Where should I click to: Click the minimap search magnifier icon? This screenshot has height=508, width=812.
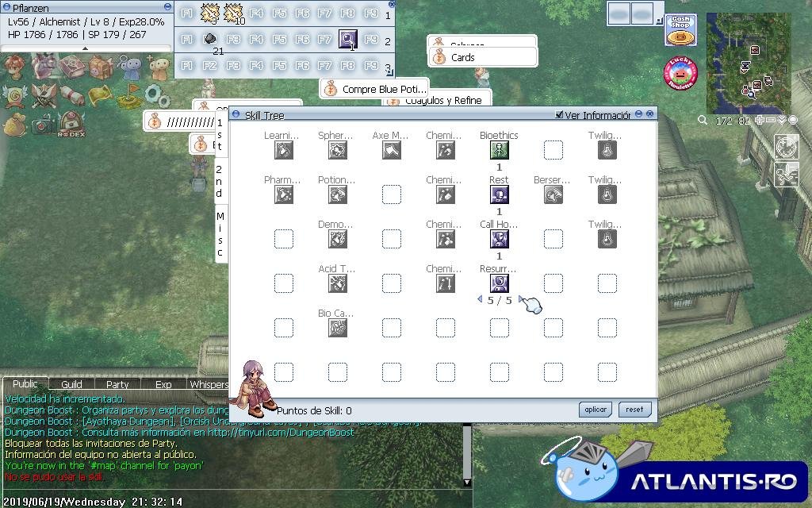tap(703, 121)
